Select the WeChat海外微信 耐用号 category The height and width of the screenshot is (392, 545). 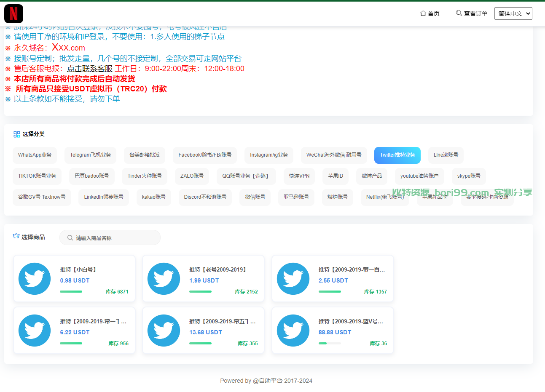pos(334,155)
